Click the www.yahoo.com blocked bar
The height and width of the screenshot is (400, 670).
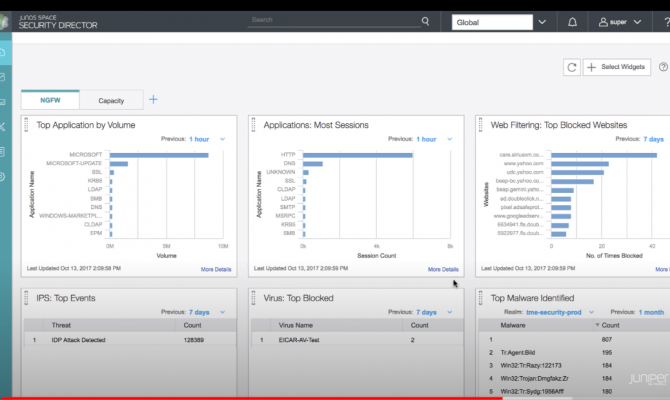tap(580, 164)
